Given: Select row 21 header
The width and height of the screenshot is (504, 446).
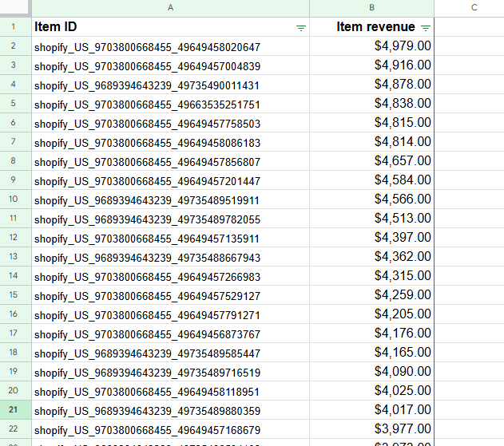Looking at the screenshot, I should [x=15, y=410].
